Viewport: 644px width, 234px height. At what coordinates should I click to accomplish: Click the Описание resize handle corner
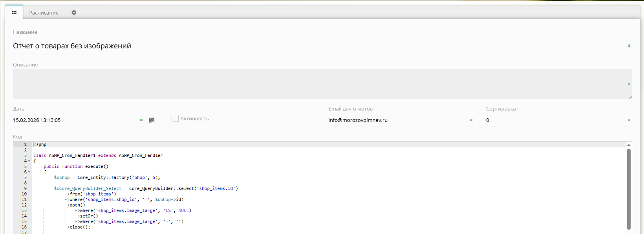pos(630,97)
